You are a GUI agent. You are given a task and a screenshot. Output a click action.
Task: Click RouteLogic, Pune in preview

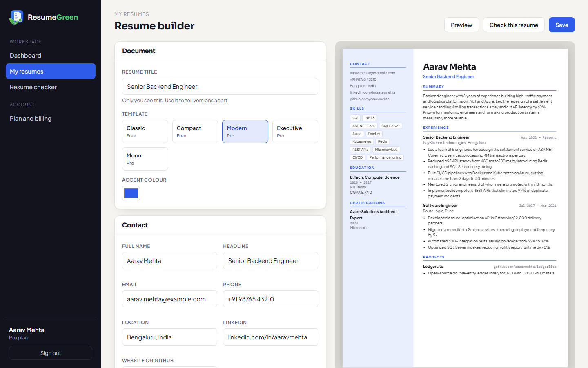pyautogui.click(x=438, y=211)
